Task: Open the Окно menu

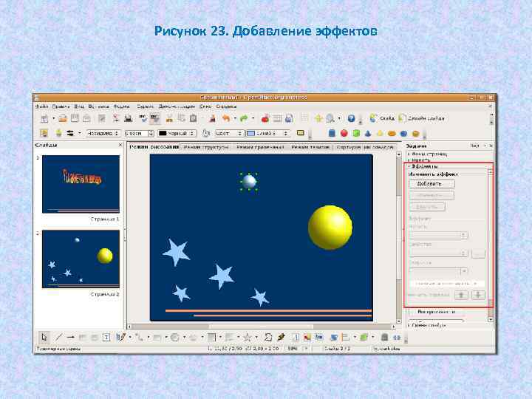Action: (x=205, y=106)
